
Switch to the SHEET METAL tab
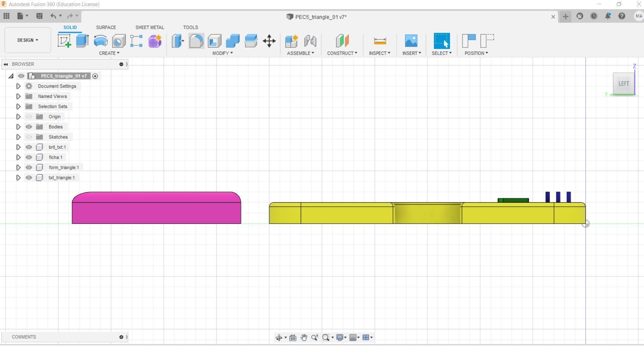point(150,27)
